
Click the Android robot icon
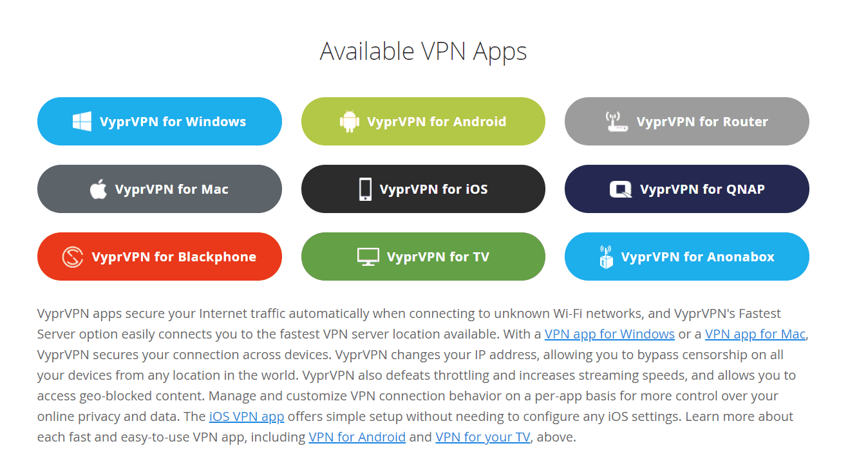pyautogui.click(x=350, y=122)
